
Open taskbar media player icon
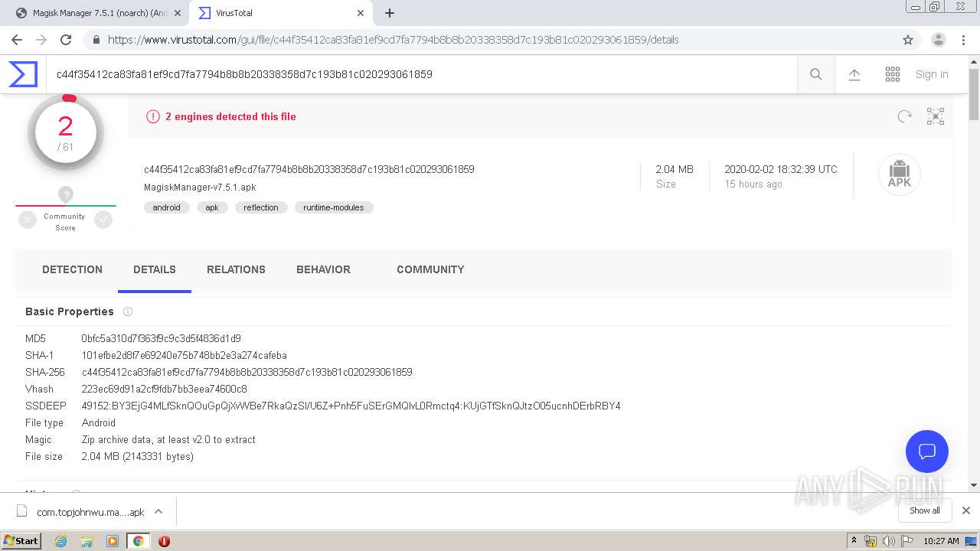point(113,541)
